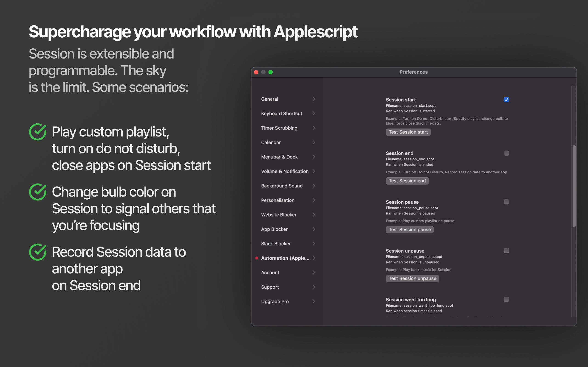Click the red dot beside Automation (Apple...)
The image size is (588, 367).
[x=257, y=258]
